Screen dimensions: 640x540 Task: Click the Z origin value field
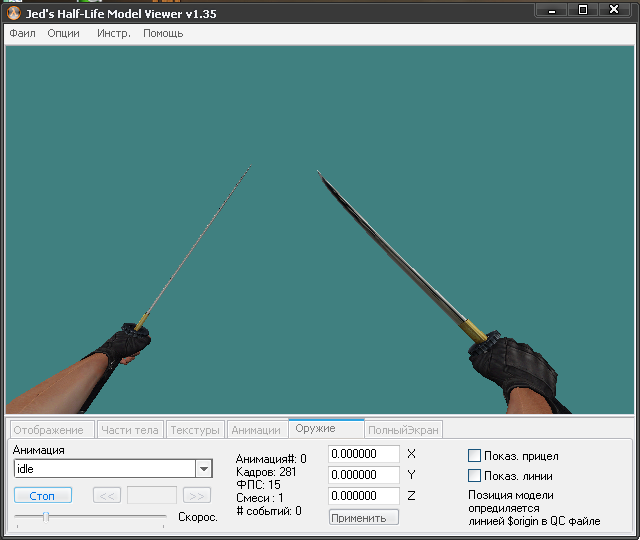364,496
